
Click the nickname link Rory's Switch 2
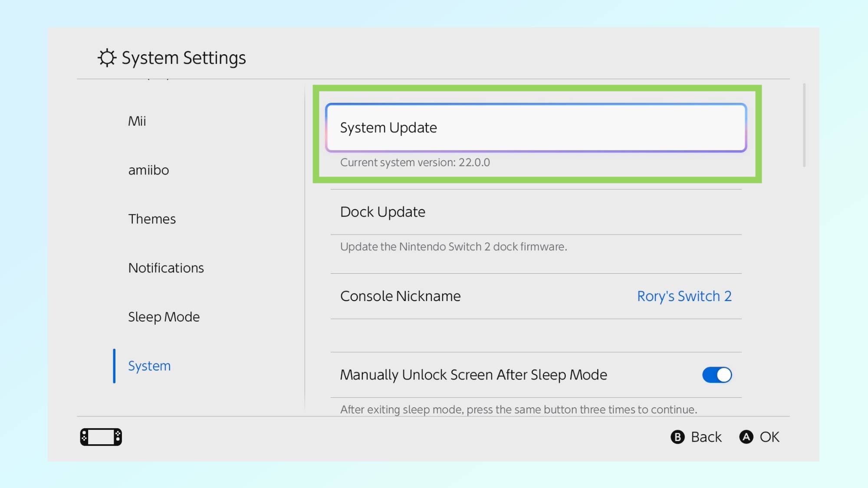(x=684, y=296)
